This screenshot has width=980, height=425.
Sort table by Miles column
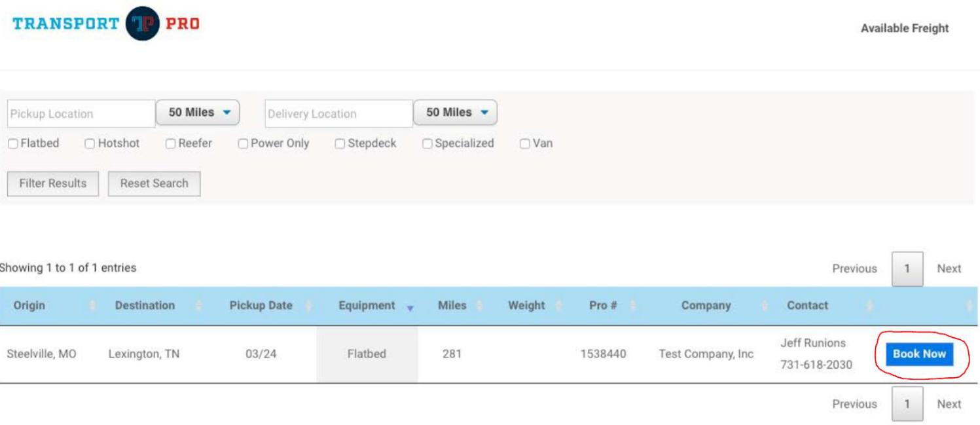pos(452,305)
